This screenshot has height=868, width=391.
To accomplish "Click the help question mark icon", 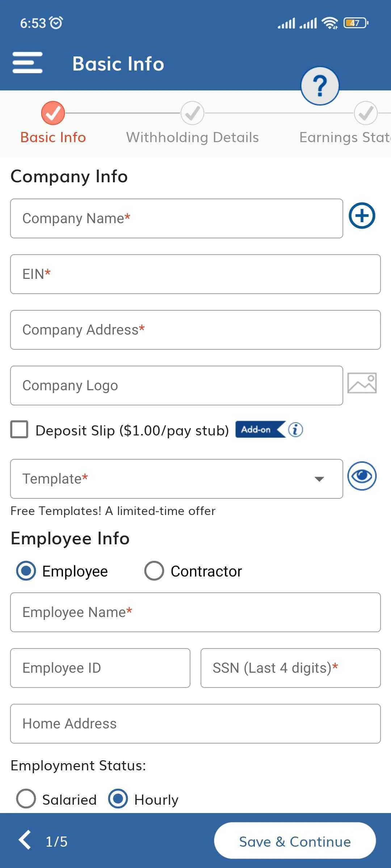I will [x=320, y=86].
